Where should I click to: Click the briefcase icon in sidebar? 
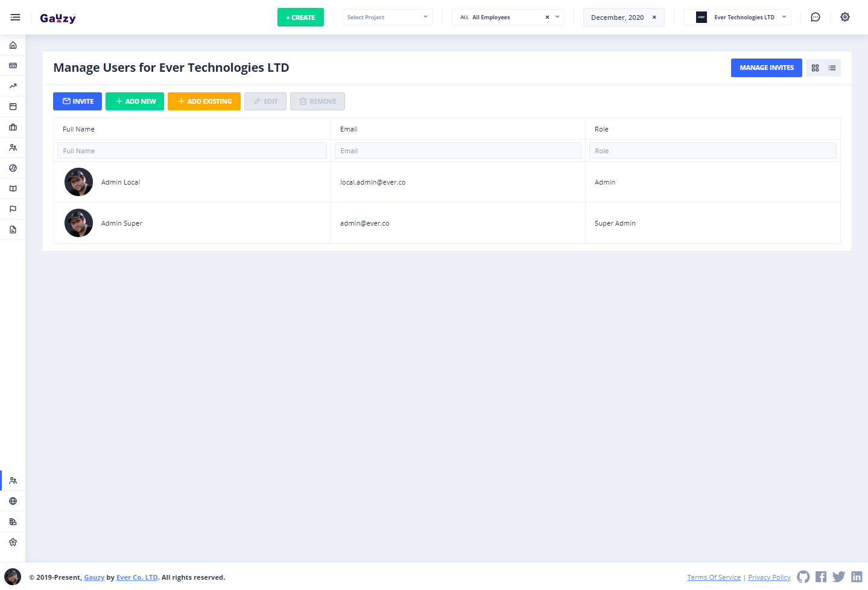(13, 127)
